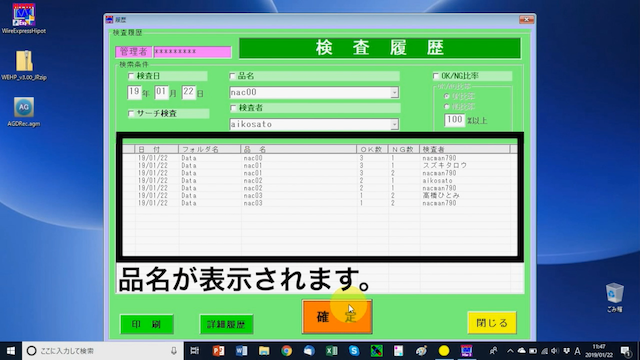Screen dimensions: 640x360
Task: Click the yellow 閉じる button
Action: click(x=492, y=323)
